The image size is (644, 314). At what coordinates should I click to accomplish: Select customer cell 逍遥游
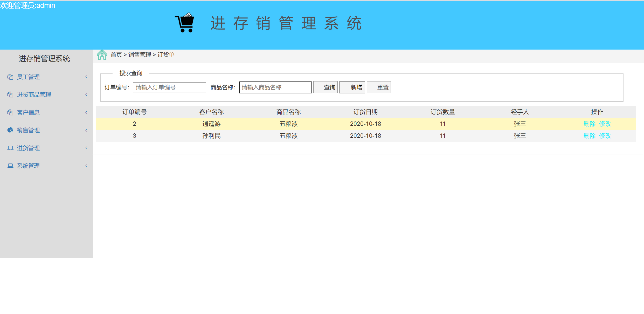coord(211,124)
